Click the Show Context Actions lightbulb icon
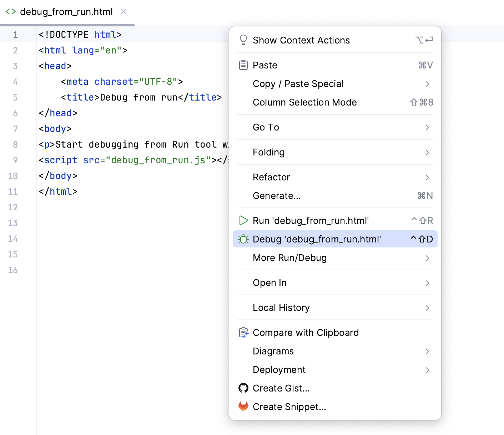 point(243,40)
